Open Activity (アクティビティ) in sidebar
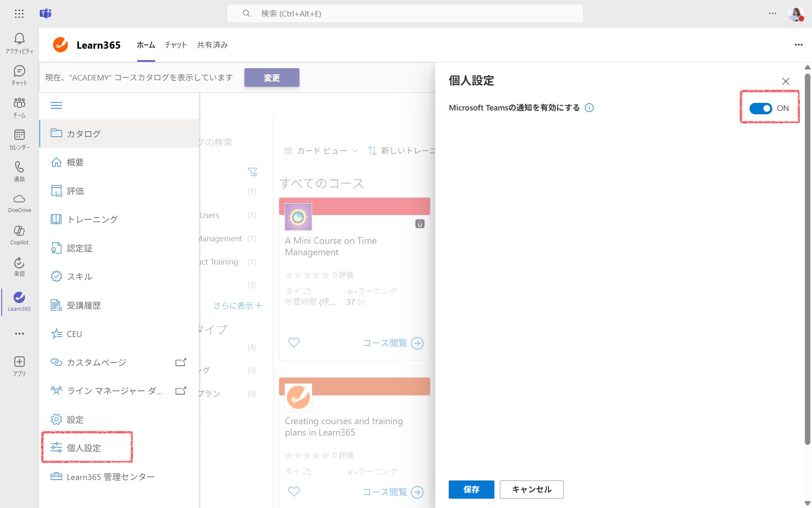 pyautogui.click(x=19, y=44)
